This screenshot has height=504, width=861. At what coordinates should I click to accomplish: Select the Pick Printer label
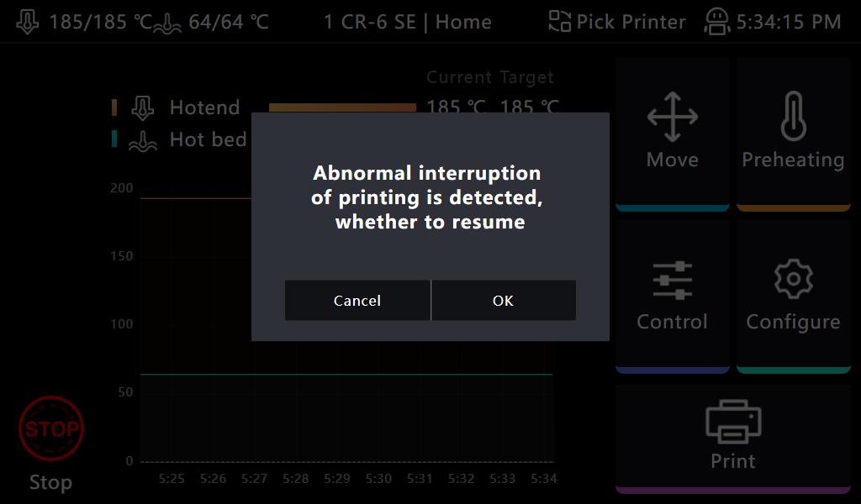coord(631,22)
